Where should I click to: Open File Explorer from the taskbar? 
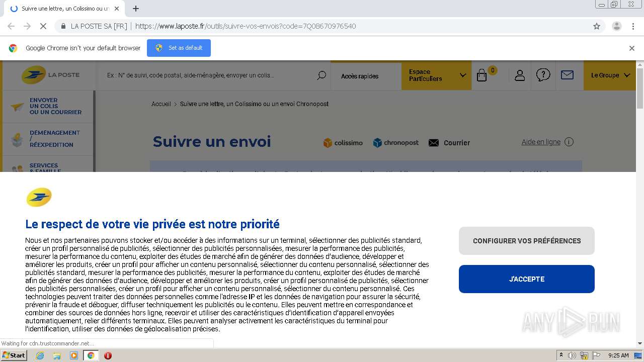click(x=57, y=355)
